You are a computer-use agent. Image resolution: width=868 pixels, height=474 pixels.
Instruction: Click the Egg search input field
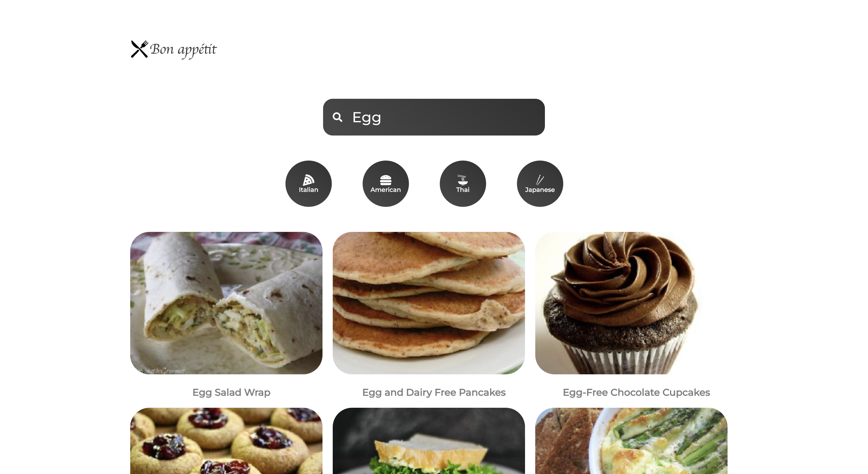[x=434, y=117]
